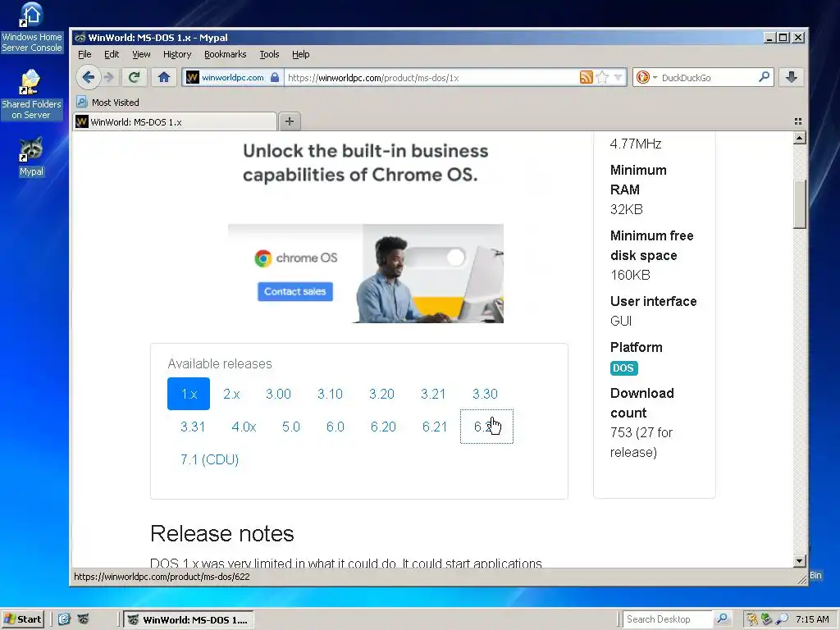Open the Help menu

click(x=300, y=54)
